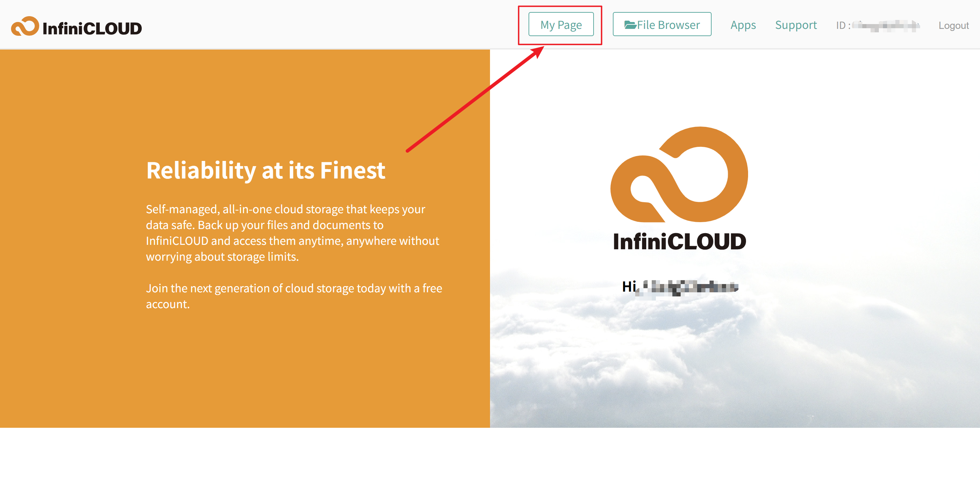980x500 pixels.
Task: Click the Logout link
Action: coord(953,25)
